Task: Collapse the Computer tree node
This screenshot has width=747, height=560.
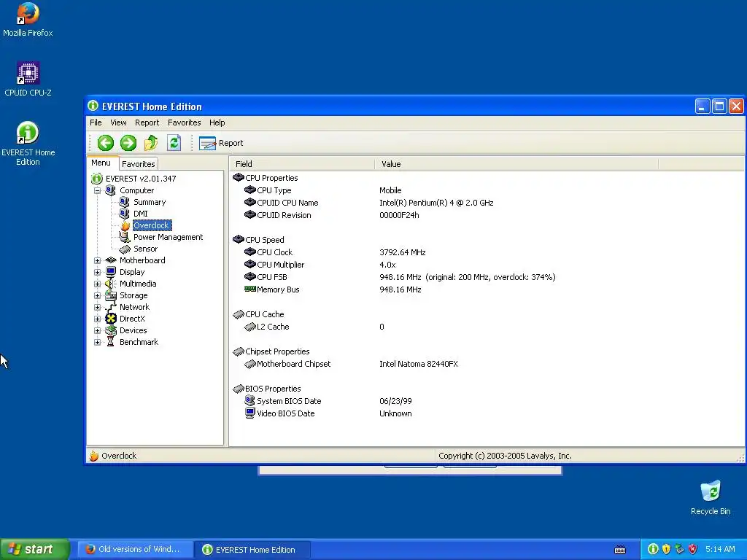Action: point(97,190)
